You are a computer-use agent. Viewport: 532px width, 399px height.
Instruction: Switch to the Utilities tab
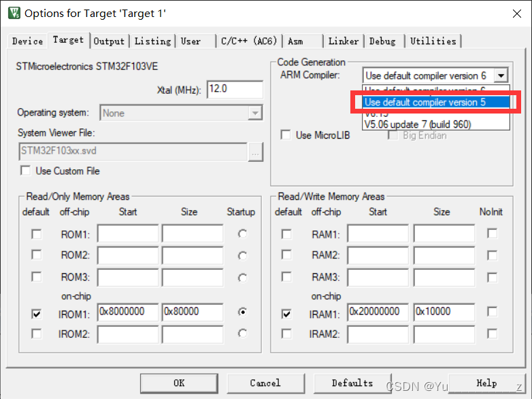[433, 41]
